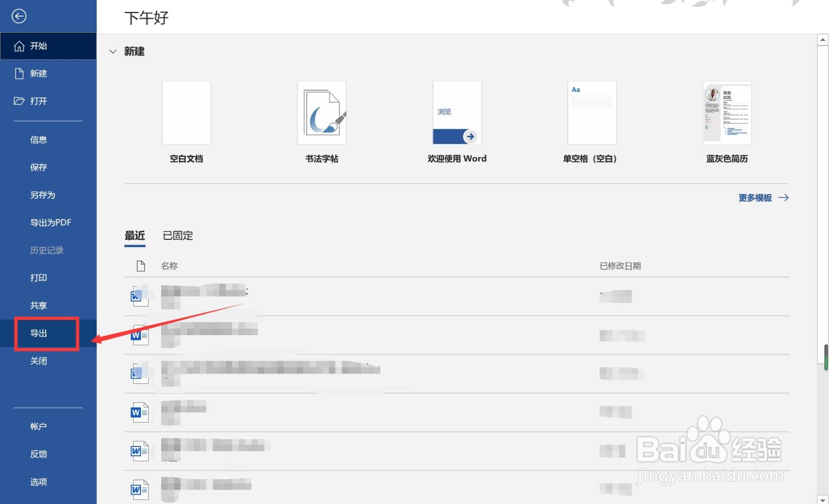Viewport: 829px width, 504px height.
Task: Choose the 空白文档 blank document template
Action: pyautogui.click(x=186, y=113)
